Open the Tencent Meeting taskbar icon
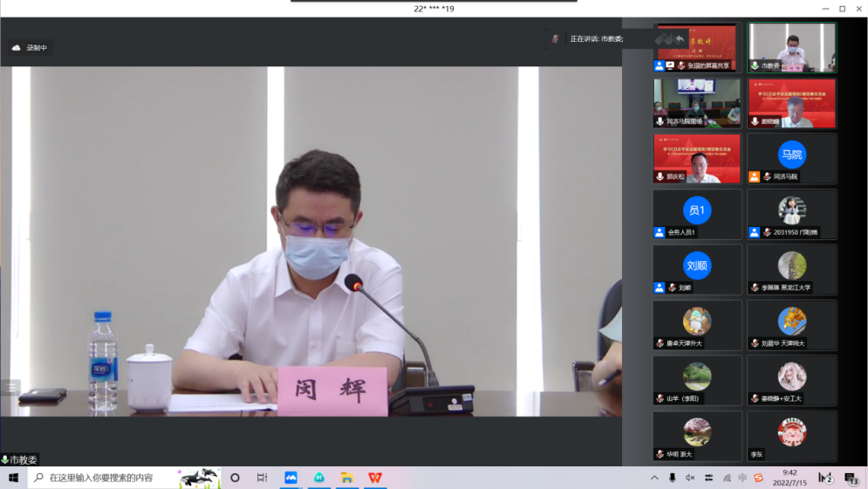868x489 pixels. pyautogui.click(x=291, y=478)
